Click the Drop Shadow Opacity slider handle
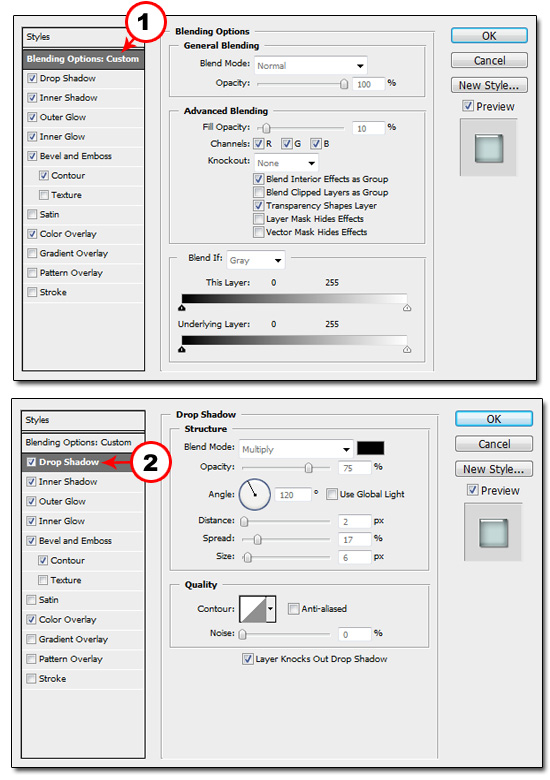This screenshot has width=550, height=780. (x=309, y=468)
